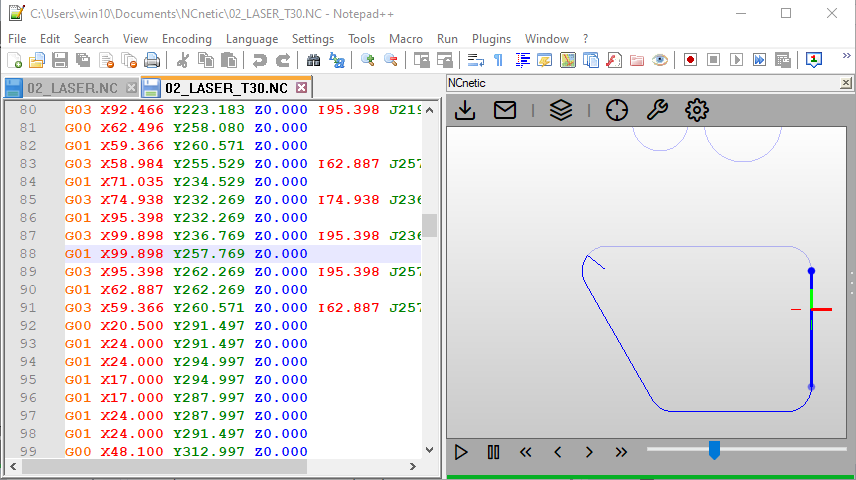Redo the last undone edit
Screen dimensions: 856x480
[283, 60]
